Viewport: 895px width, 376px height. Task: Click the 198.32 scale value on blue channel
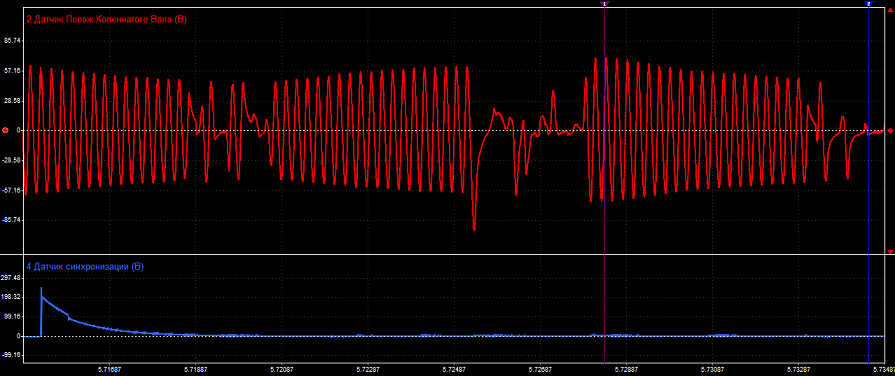(x=11, y=297)
